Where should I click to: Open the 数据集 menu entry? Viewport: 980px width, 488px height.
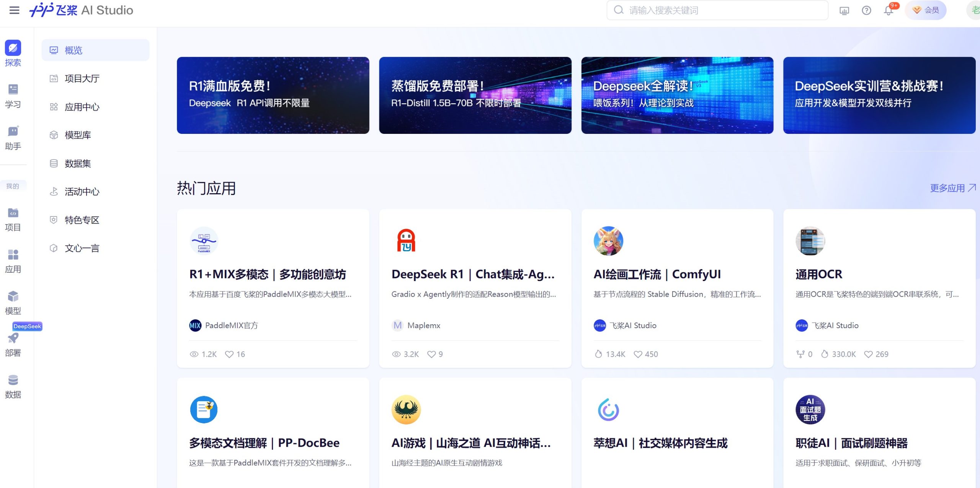78,163
